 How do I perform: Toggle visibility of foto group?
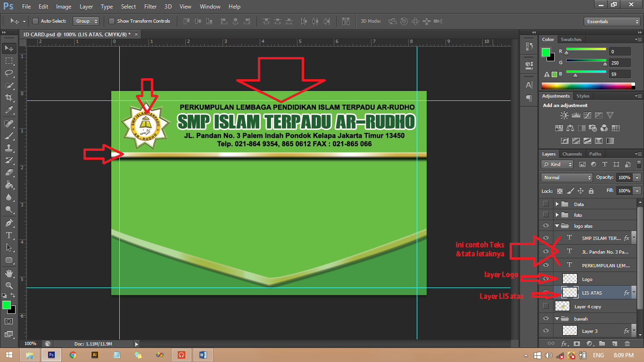point(546,215)
